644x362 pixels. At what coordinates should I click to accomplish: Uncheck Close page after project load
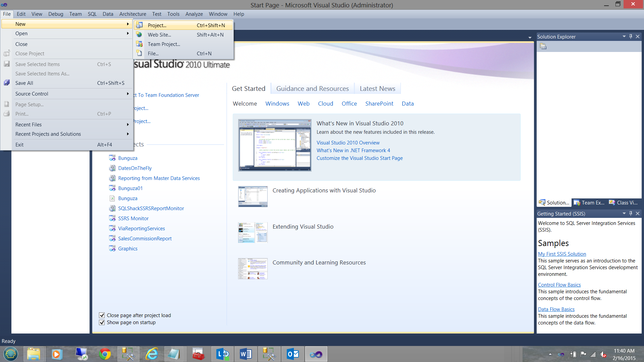click(102, 315)
